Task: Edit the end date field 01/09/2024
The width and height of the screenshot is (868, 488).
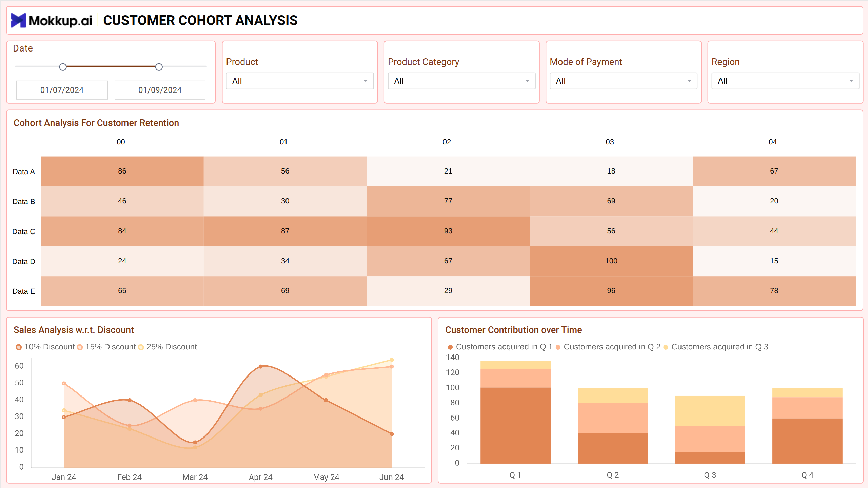Action: (160, 90)
